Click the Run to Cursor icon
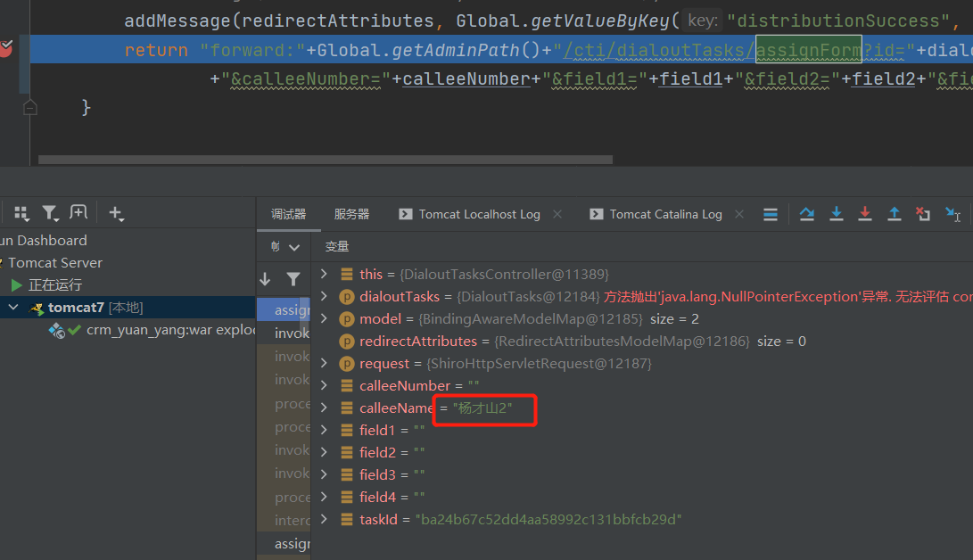This screenshot has height=560, width=973. (953, 213)
